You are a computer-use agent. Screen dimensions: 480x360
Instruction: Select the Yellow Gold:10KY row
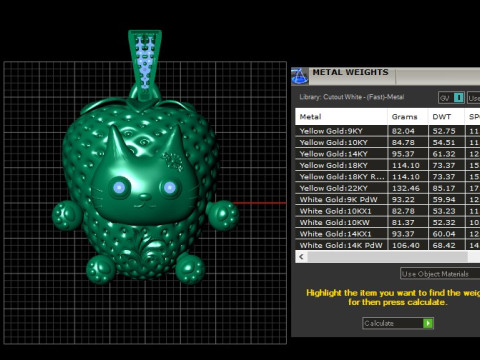coord(388,143)
